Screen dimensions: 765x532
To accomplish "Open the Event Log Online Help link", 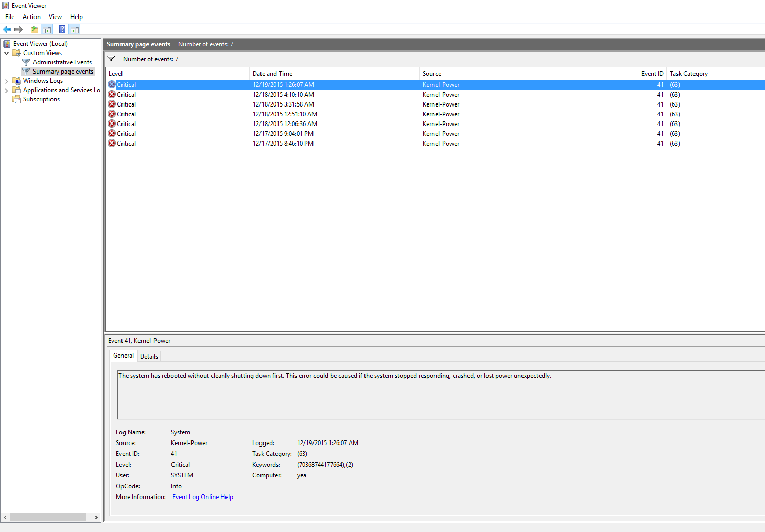I will tap(203, 497).
